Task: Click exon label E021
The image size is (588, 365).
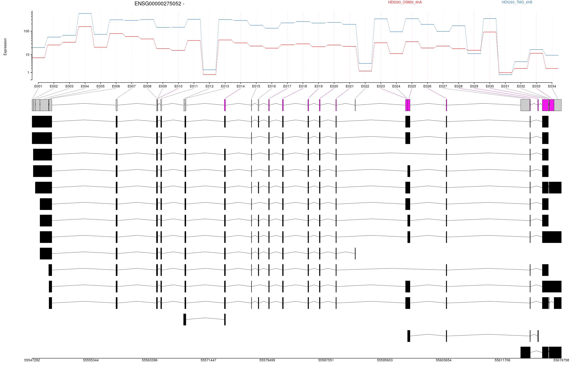Action: 350,86
